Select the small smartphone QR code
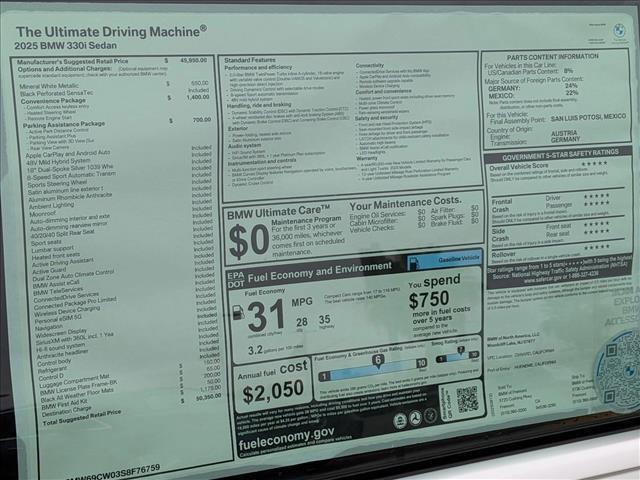 click(466, 400)
